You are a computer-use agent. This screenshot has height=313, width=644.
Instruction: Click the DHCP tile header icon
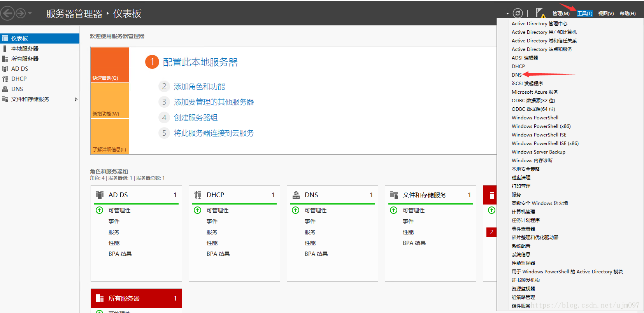[198, 195]
